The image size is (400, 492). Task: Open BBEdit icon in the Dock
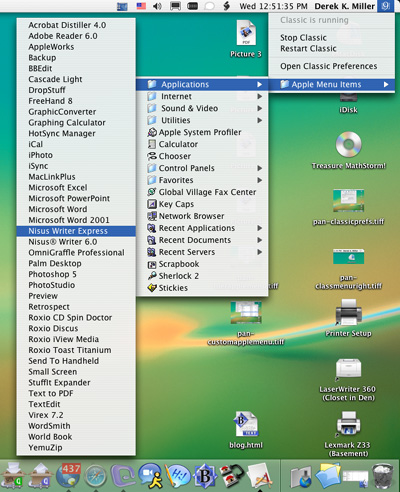coord(205,476)
